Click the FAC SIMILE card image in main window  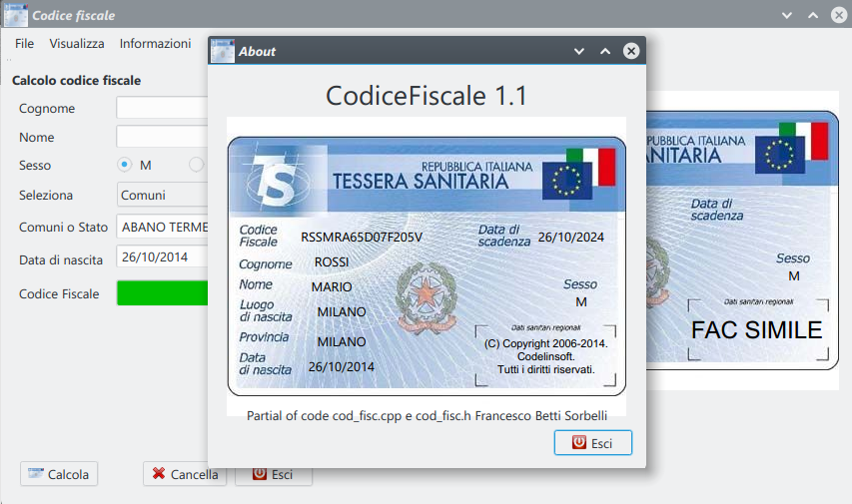click(x=743, y=241)
